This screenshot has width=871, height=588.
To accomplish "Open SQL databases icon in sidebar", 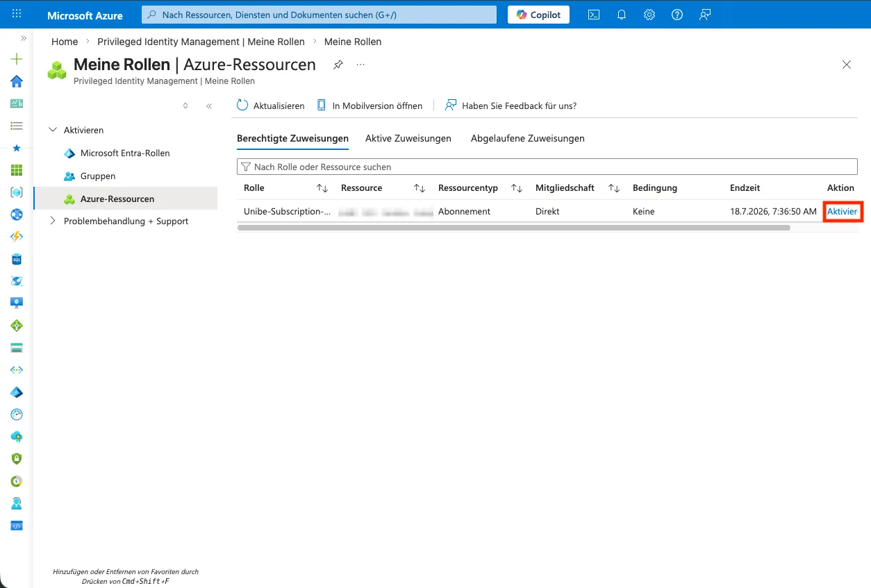I will click(17, 259).
